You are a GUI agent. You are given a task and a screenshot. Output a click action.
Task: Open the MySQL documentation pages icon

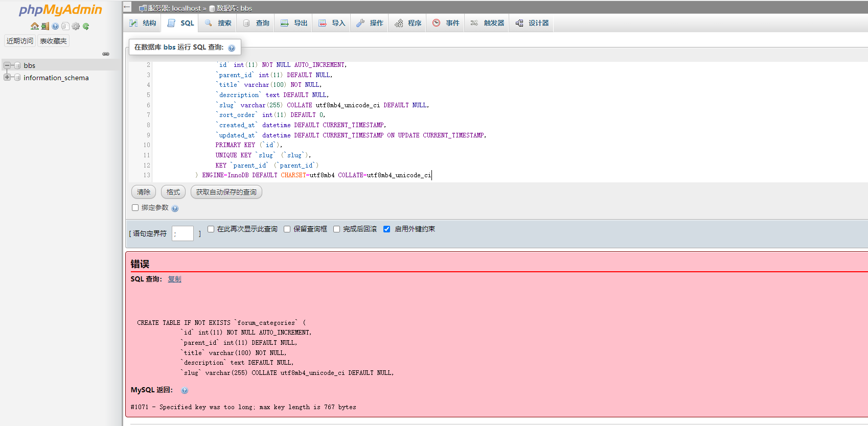(65, 26)
